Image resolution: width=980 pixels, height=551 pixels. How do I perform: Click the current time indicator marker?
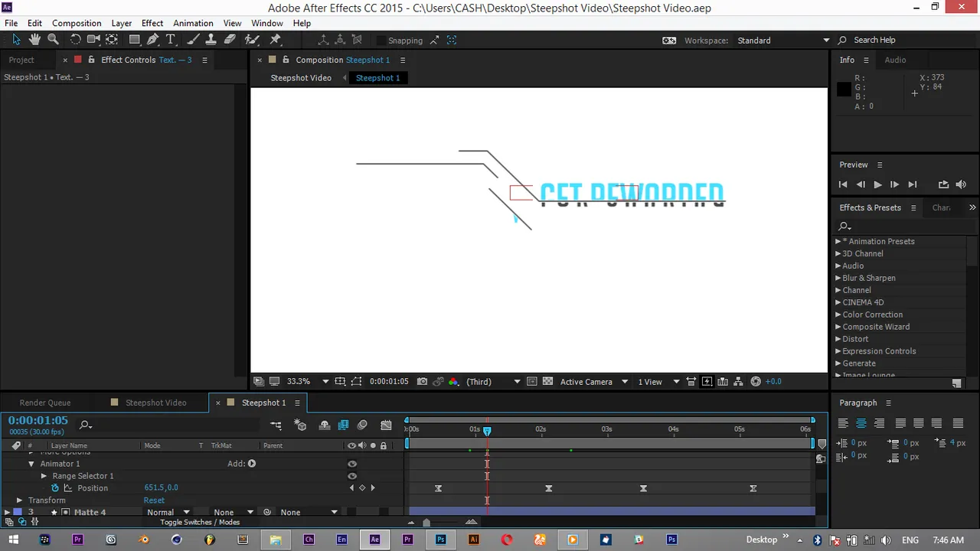click(487, 431)
